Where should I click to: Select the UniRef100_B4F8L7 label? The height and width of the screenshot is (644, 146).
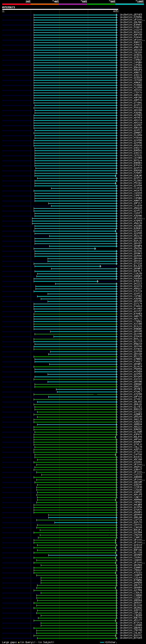131,271
